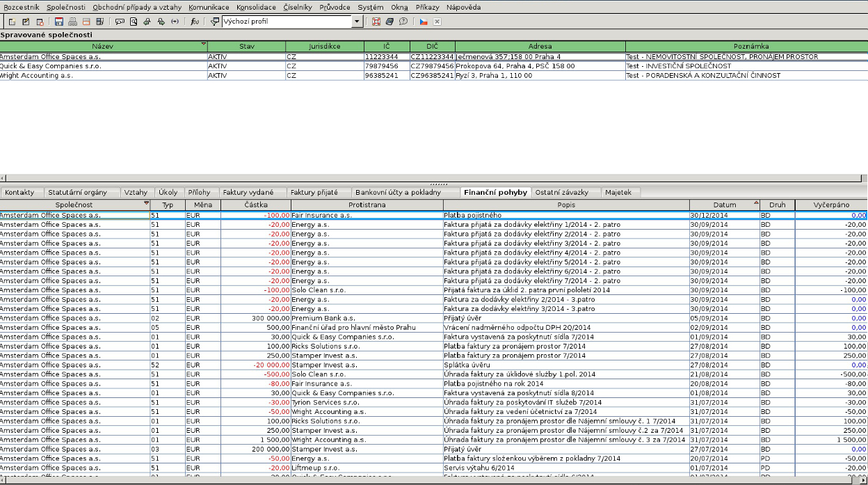868x485 pixels.
Task: Save using the floppy disk icon
Action: coord(59,22)
